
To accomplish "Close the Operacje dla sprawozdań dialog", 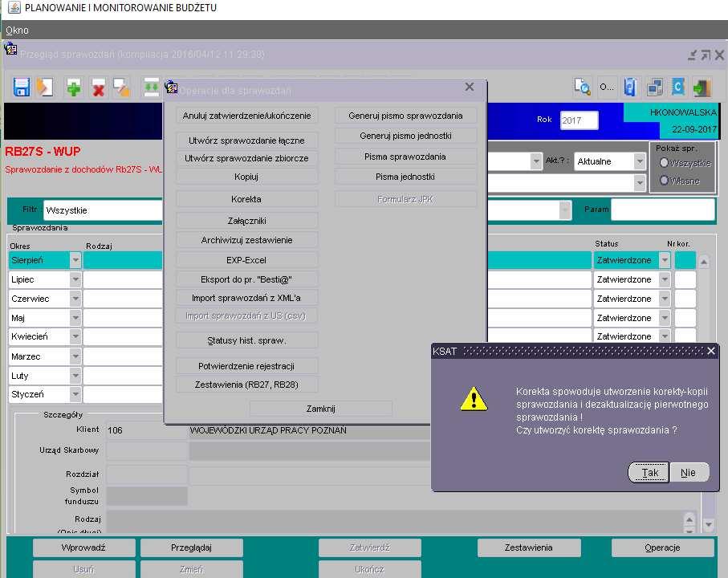I will 470,87.
